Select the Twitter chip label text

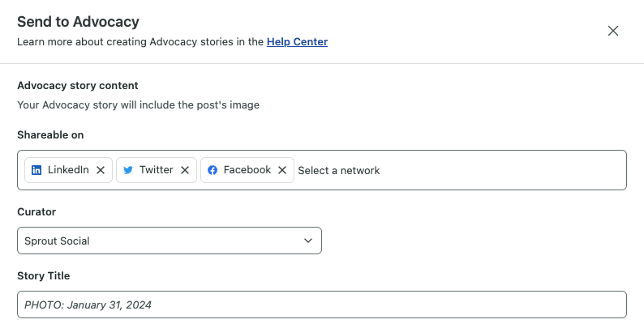(156, 170)
